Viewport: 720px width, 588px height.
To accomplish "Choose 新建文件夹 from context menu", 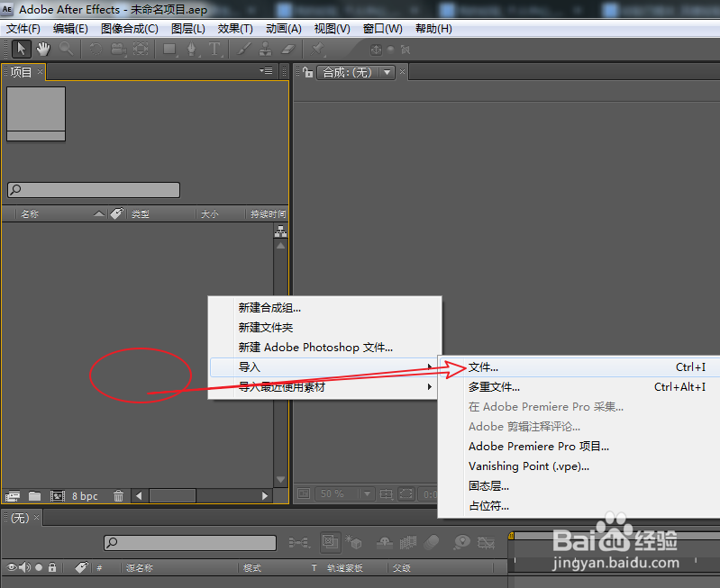I will (324, 327).
